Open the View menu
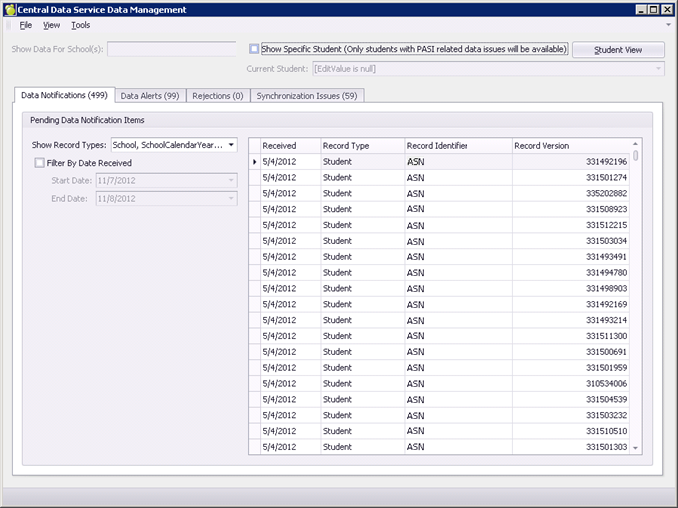The width and height of the screenshot is (678, 508). coord(51,25)
